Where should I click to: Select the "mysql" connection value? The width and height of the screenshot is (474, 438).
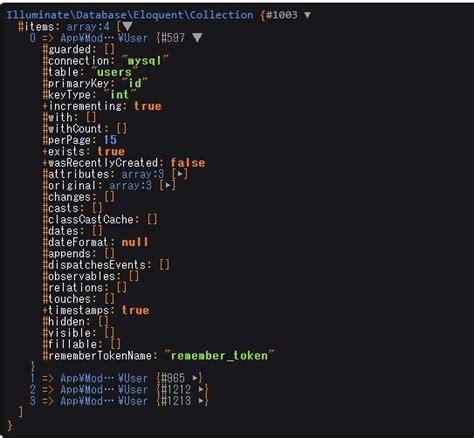pos(145,61)
